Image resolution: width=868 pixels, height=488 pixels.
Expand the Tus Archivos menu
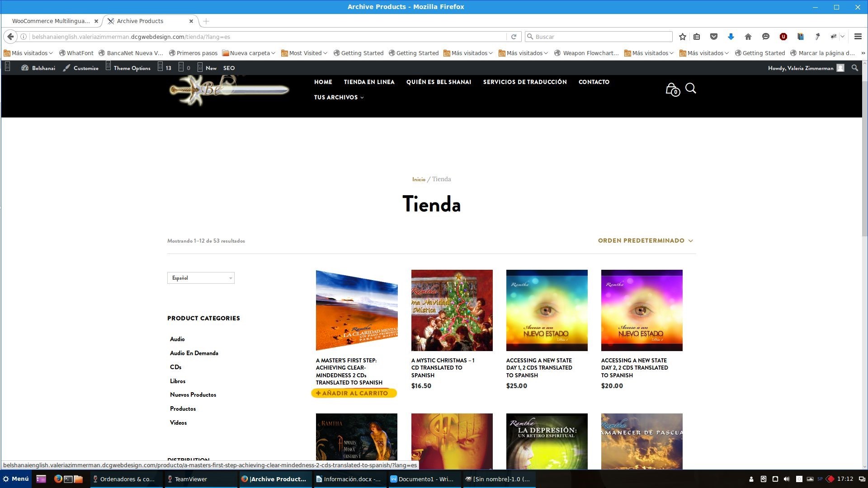[339, 97]
